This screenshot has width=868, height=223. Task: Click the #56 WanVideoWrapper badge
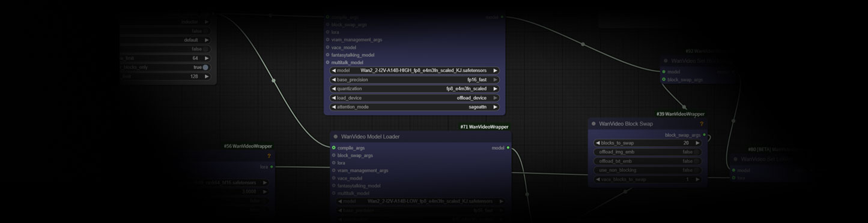pyautogui.click(x=248, y=146)
